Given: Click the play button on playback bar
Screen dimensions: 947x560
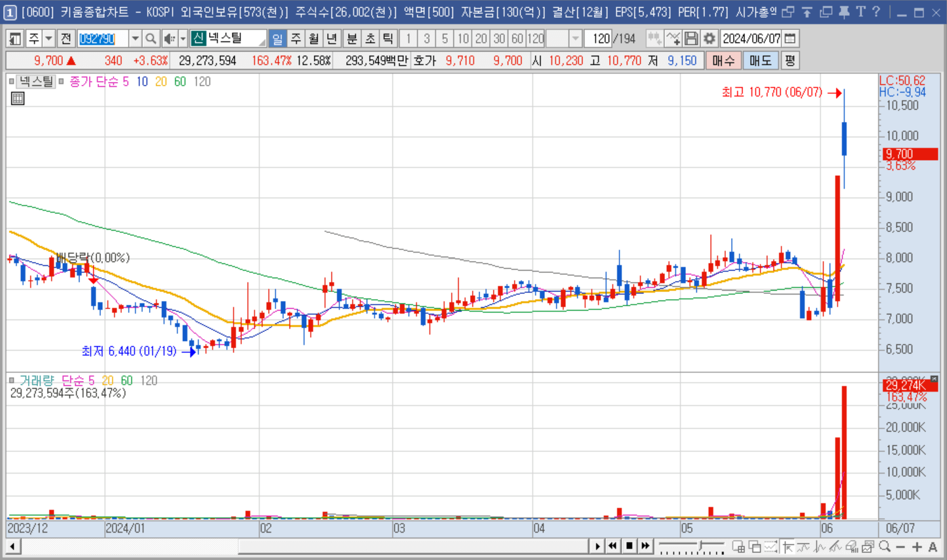Looking at the screenshot, I should tap(597, 546).
